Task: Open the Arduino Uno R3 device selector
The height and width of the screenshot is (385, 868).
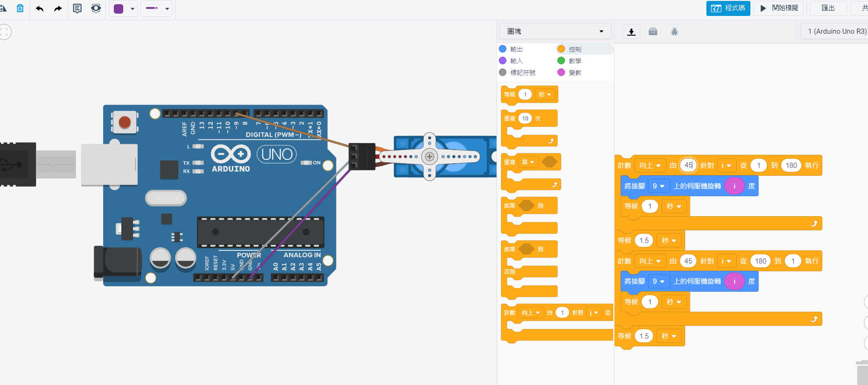Action: 837,31
